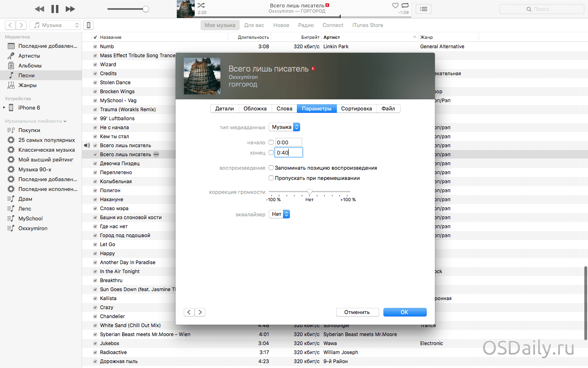Click the volume correction slider handle
The image size is (588, 368).
pos(310,191)
